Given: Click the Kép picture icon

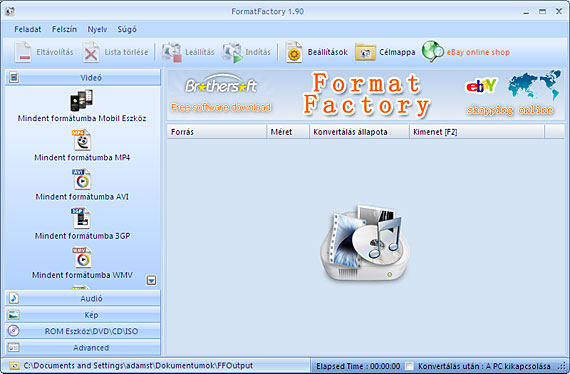Looking at the screenshot, I should tap(14, 315).
